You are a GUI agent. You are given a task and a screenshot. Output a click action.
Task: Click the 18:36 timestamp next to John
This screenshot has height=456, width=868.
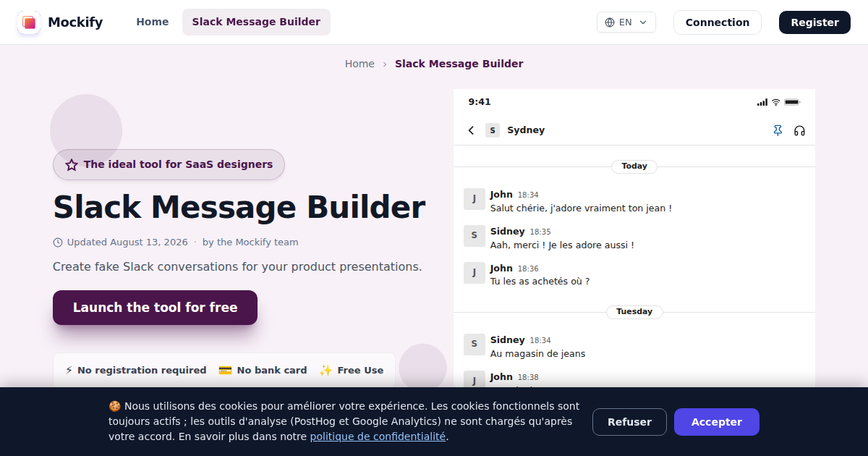point(528,269)
